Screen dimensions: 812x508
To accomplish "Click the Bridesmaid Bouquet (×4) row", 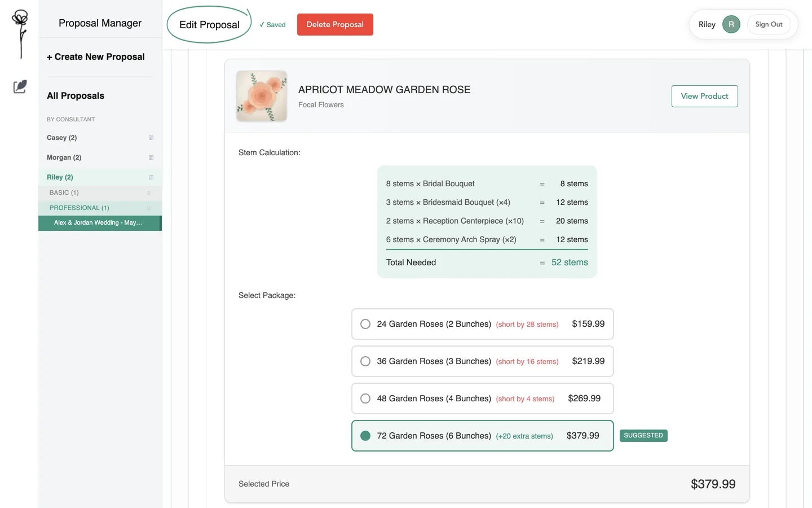I will coord(487,203).
